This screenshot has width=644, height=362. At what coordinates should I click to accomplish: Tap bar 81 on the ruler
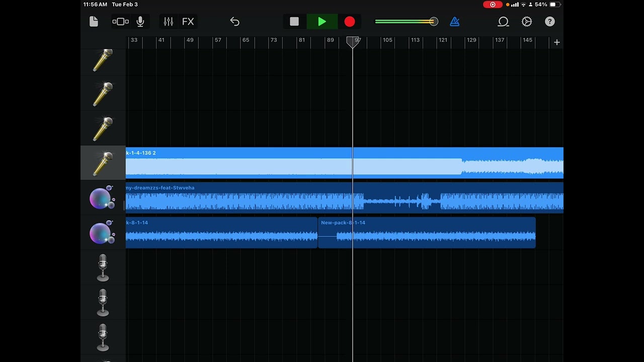point(301,40)
